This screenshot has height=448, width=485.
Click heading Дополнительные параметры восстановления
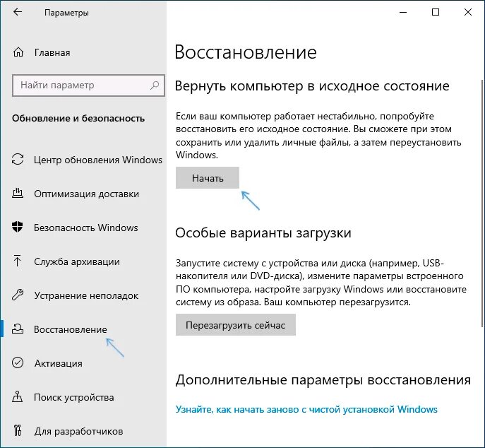(323, 380)
